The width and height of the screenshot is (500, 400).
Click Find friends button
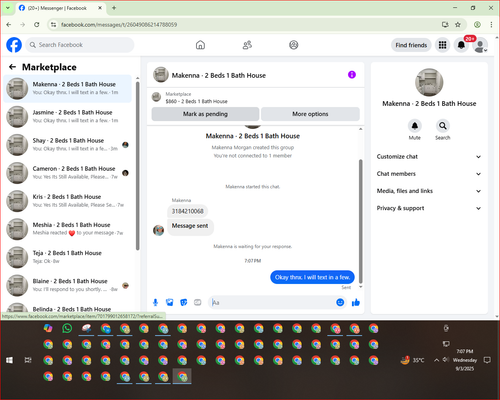point(411,45)
